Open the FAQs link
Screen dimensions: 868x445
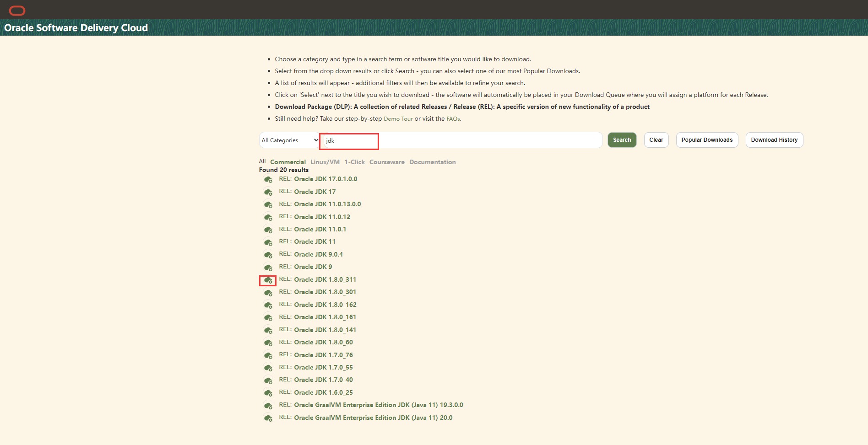(x=453, y=119)
